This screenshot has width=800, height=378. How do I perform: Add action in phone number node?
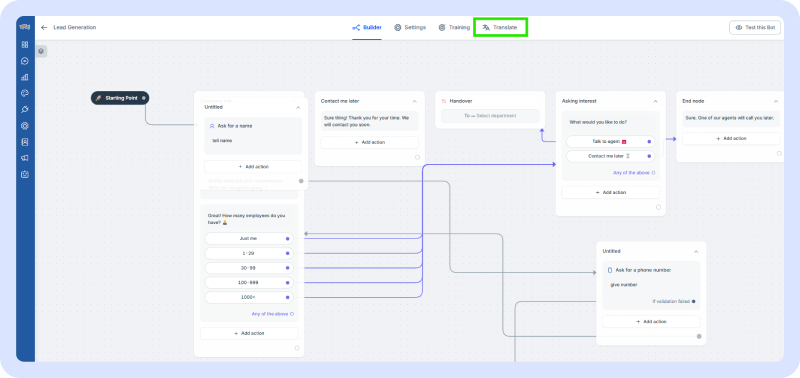(x=651, y=322)
